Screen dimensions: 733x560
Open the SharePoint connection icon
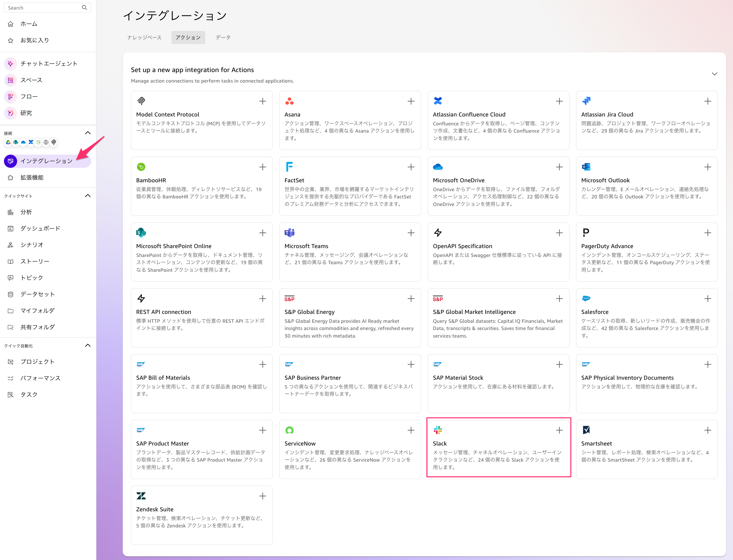pos(15,142)
